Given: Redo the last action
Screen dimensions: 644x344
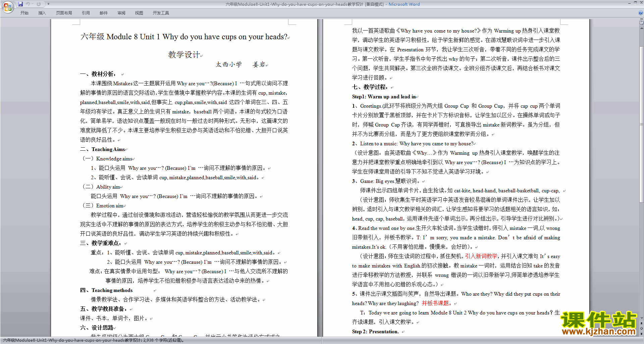Looking at the screenshot, I should [39, 4].
